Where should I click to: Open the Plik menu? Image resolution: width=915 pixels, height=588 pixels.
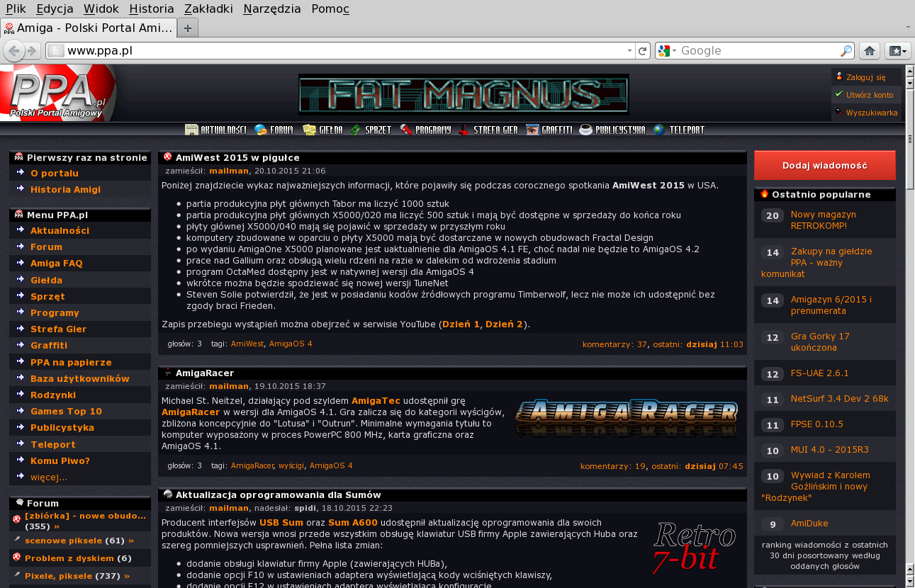(x=16, y=9)
